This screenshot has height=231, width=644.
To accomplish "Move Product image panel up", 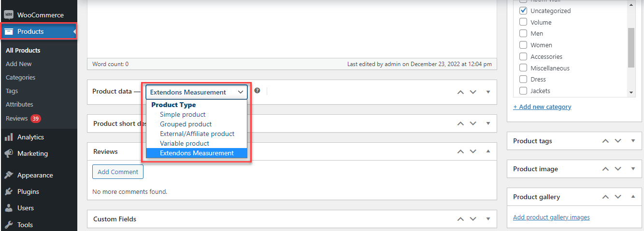I will 606,169.
